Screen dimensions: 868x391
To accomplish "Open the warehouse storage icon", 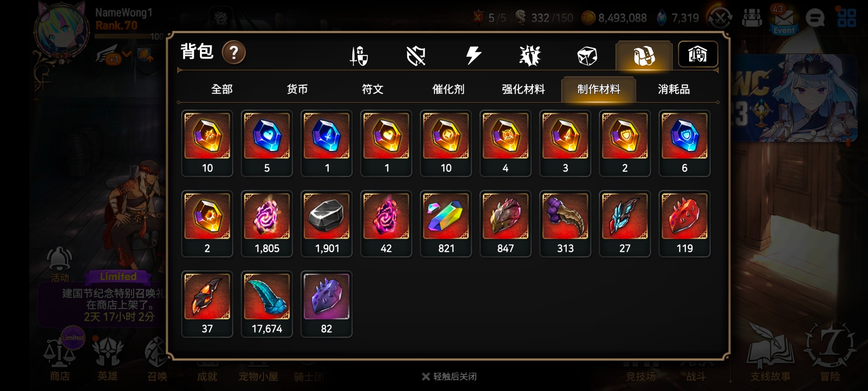I will [698, 54].
